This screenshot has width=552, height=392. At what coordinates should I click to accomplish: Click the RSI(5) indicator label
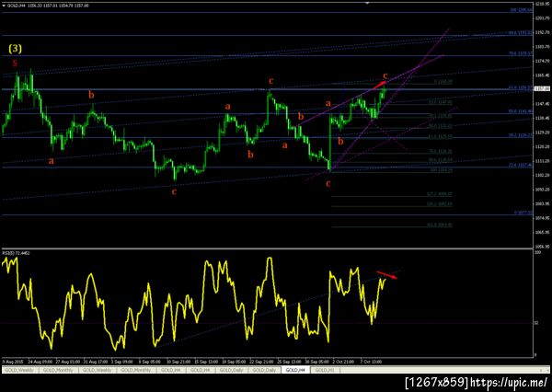pos(17,253)
